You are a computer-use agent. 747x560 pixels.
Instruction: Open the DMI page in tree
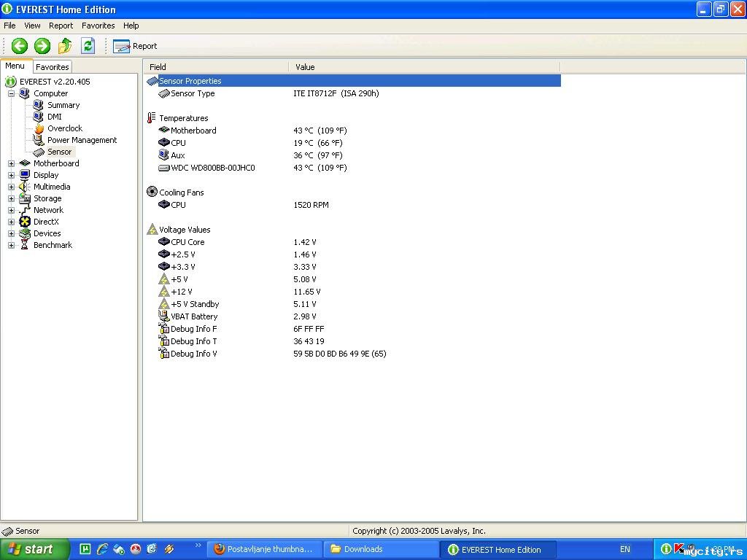pos(54,117)
